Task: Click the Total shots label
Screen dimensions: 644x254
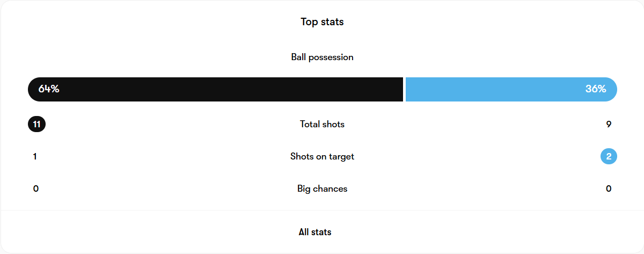Action: point(322,124)
